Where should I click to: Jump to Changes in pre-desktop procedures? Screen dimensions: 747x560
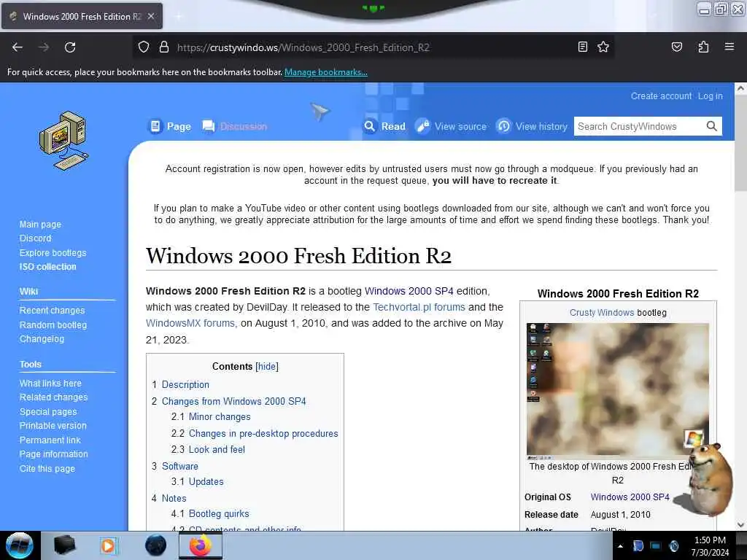[263, 433]
